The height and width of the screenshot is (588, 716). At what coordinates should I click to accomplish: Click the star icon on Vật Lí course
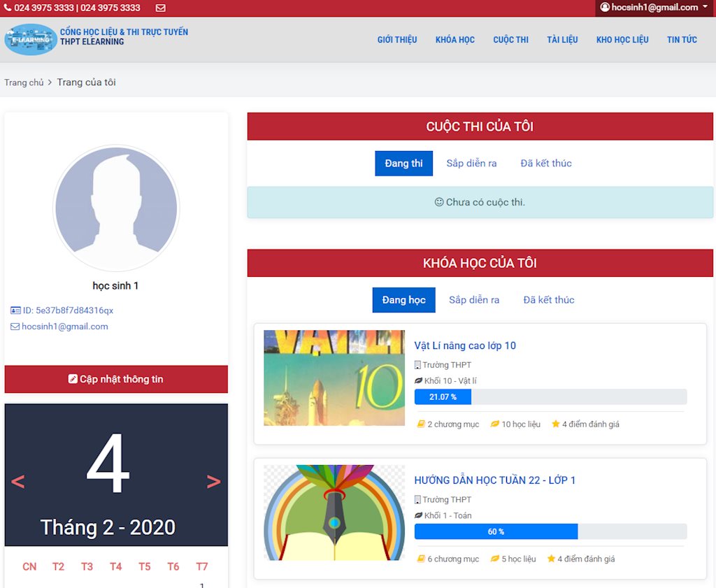click(x=556, y=424)
